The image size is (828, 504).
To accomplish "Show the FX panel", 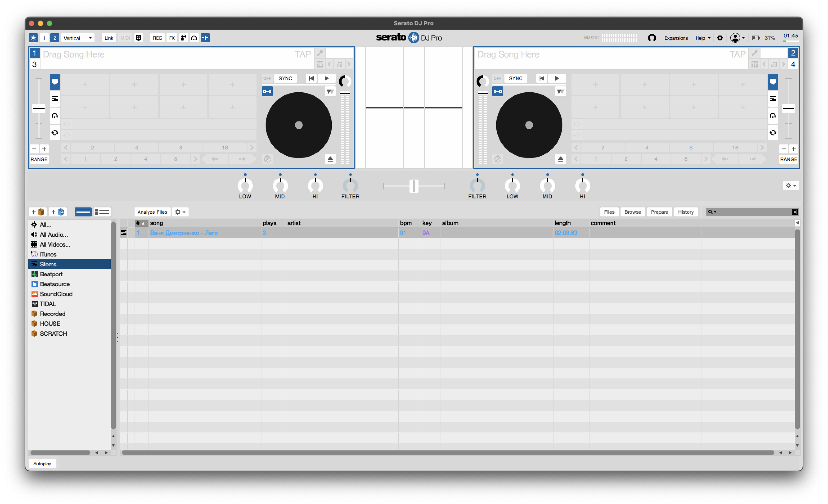I will 172,38.
